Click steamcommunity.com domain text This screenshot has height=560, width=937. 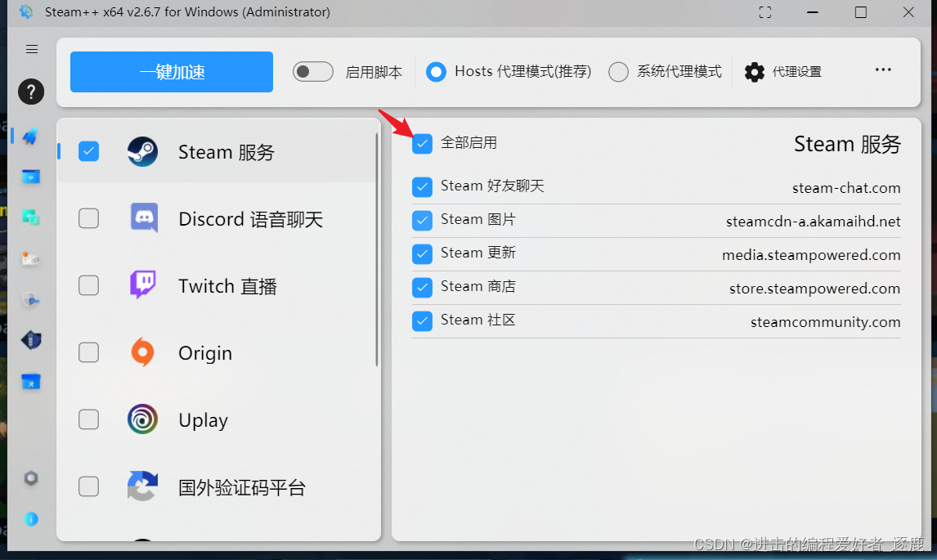825,321
